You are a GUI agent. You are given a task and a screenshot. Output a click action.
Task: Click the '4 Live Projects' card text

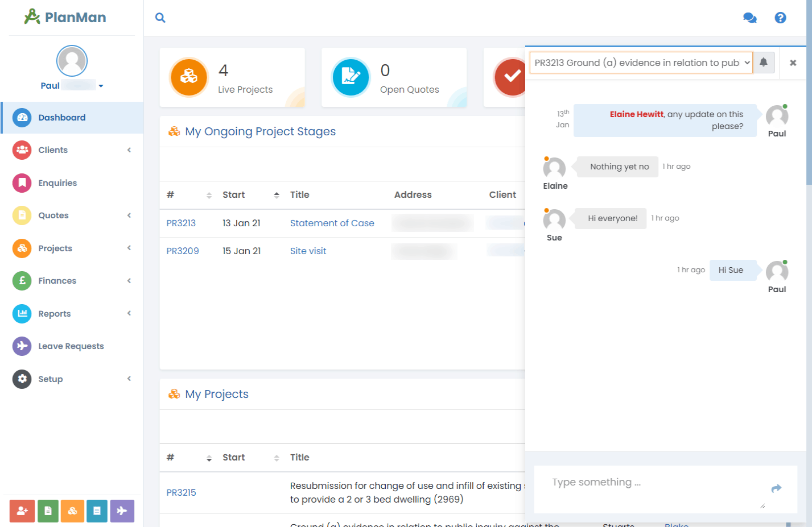(245, 79)
